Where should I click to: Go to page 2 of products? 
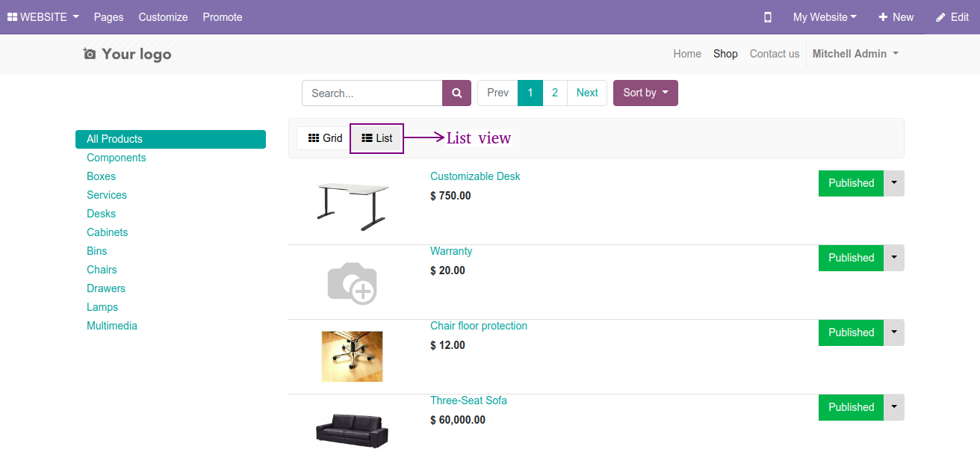coord(555,93)
